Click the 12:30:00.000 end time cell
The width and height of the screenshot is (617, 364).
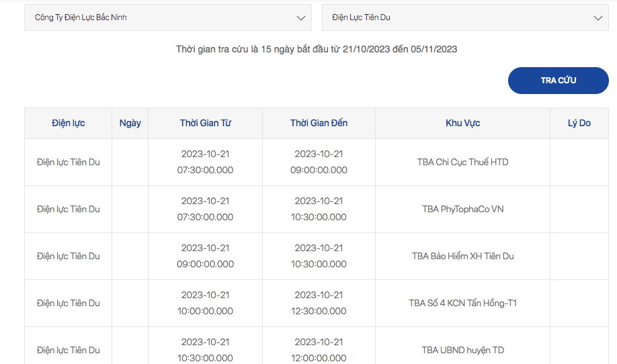coord(319,312)
